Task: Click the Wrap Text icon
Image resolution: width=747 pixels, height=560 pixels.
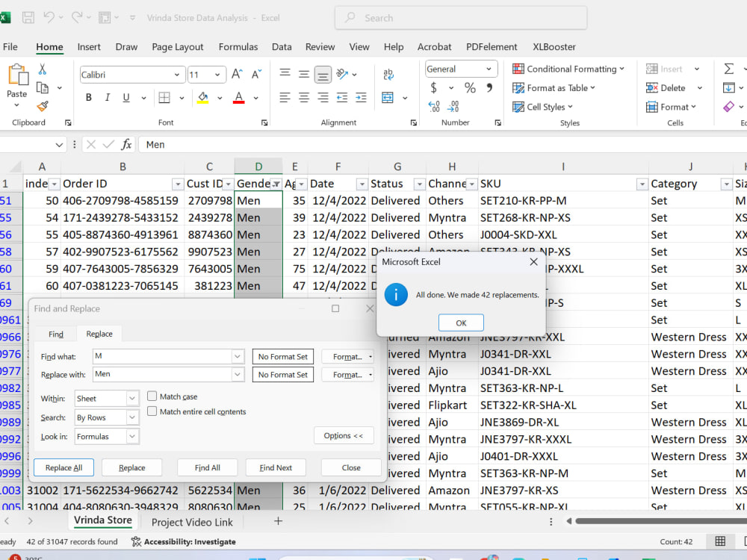Action: (x=388, y=74)
